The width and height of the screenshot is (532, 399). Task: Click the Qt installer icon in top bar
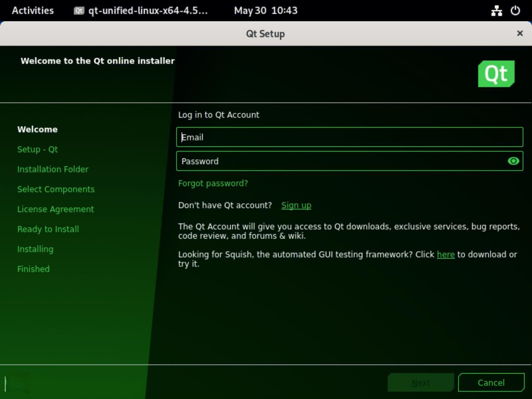click(78, 11)
